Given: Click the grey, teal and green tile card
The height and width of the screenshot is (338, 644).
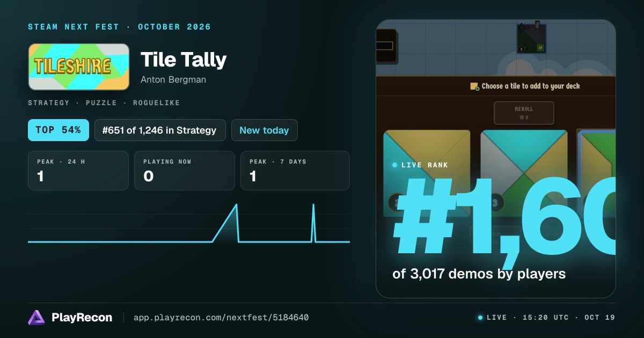Looking at the screenshot, I should (x=524, y=173).
